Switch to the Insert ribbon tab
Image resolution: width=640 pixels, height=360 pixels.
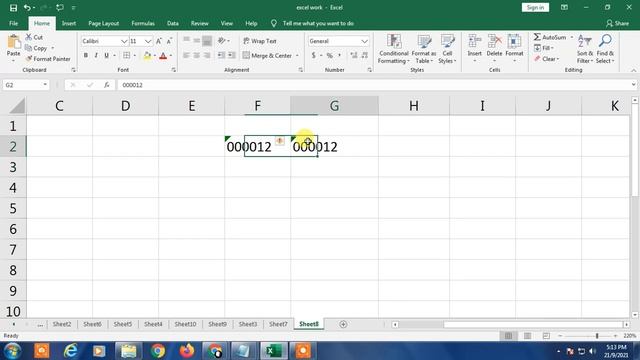point(69,24)
